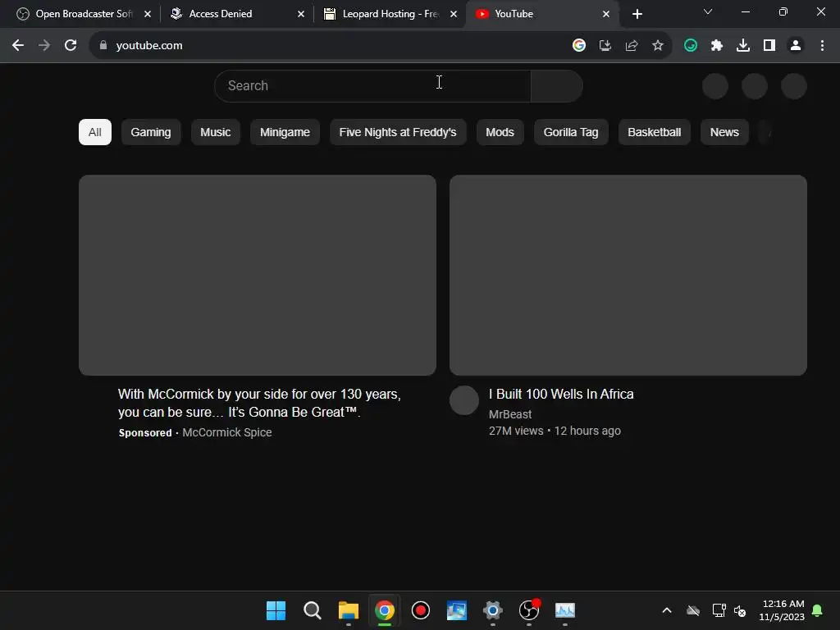Screen dimensions: 840x630
Task: Toggle the Chrome side panel
Action: pyautogui.click(x=769, y=46)
